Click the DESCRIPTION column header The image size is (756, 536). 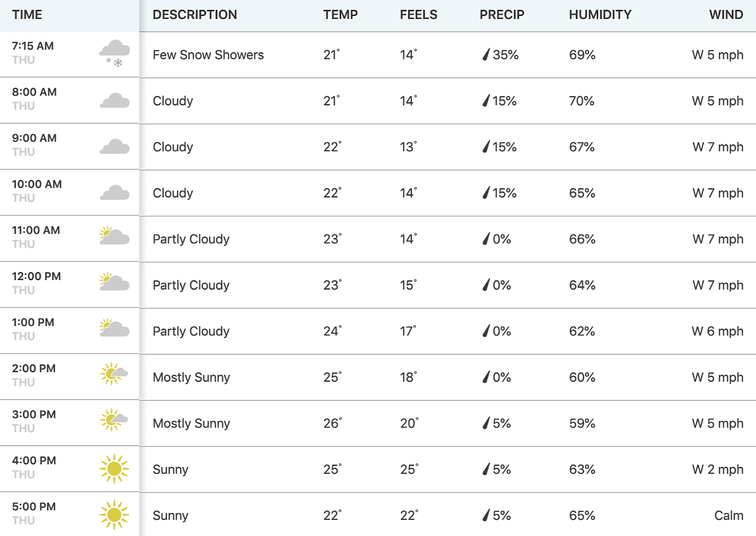tap(195, 15)
